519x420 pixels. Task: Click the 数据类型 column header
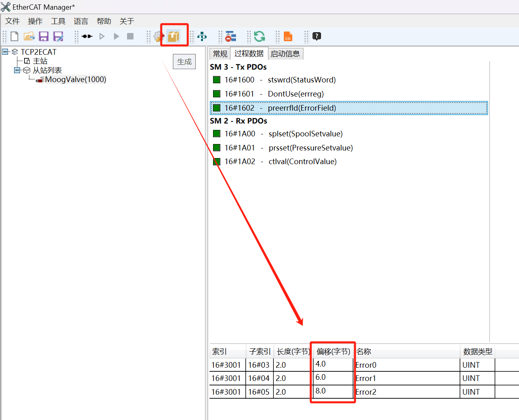478,351
